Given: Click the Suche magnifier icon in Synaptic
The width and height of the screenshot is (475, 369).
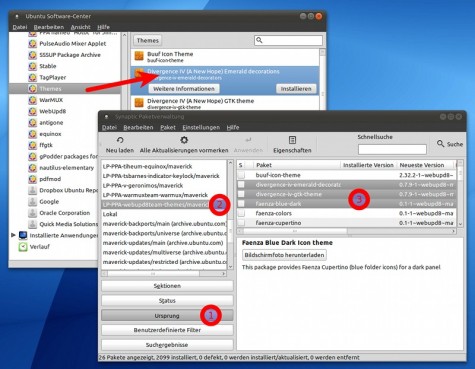Looking at the screenshot, I should tap(440, 144).
